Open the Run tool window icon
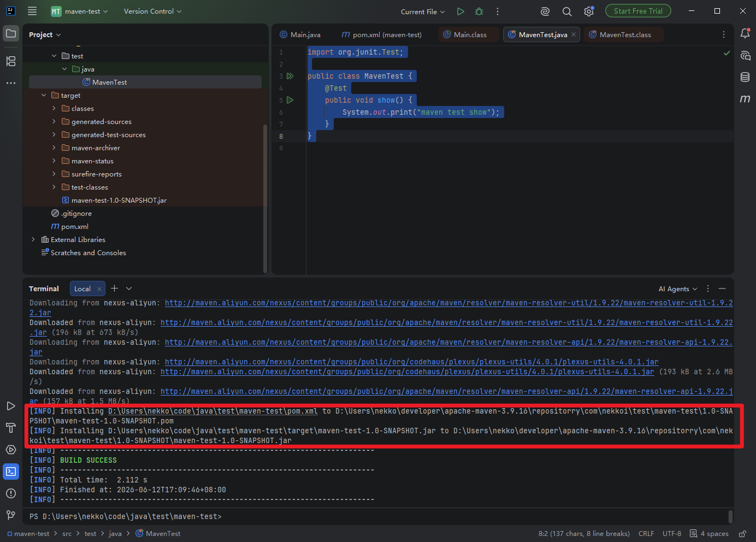Image resolution: width=756 pixels, height=542 pixels. point(11,406)
